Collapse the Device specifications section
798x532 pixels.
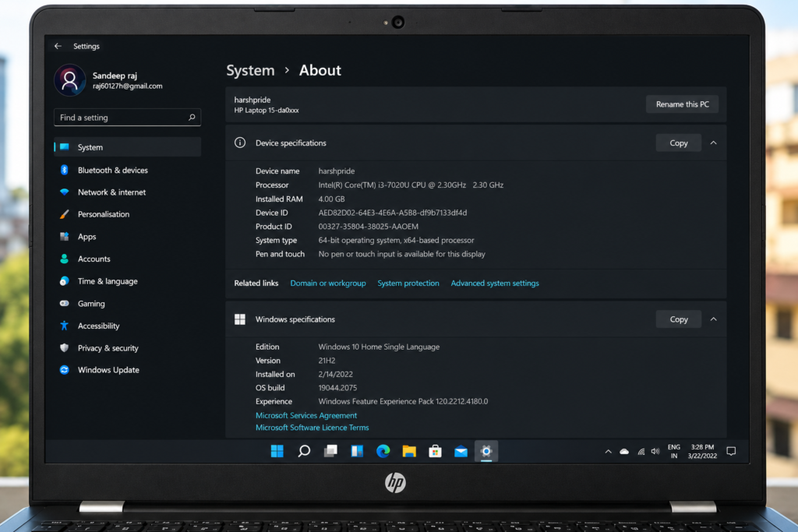tap(714, 143)
